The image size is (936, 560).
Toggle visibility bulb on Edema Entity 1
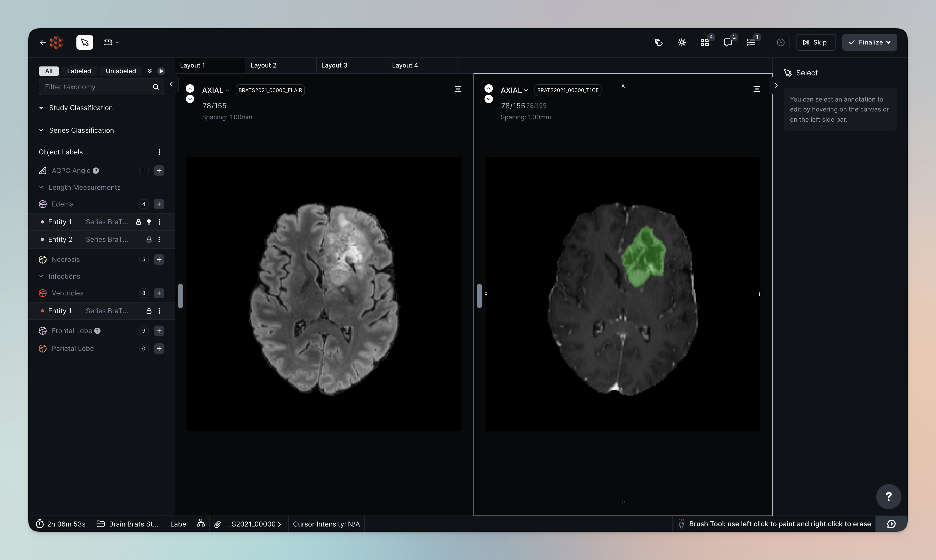tap(149, 222)
